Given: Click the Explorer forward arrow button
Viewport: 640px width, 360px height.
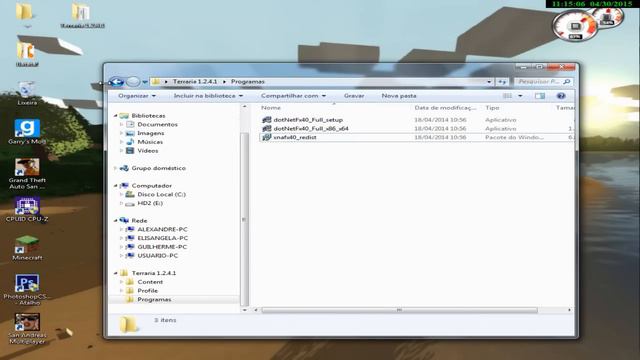Looking at the screenshot, I should (133, 82).
